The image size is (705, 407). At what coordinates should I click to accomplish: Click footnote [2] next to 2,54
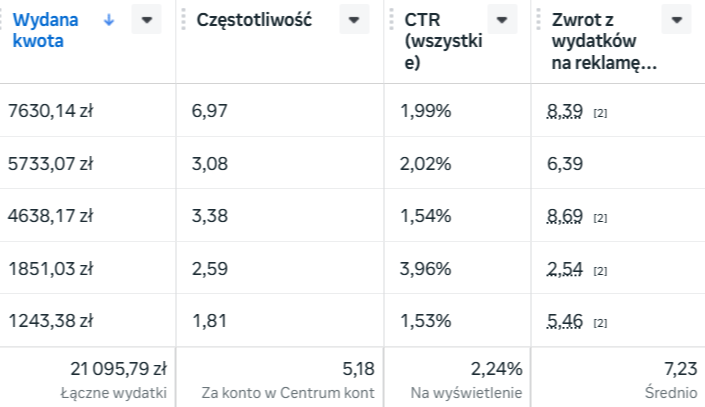point(600,270)
